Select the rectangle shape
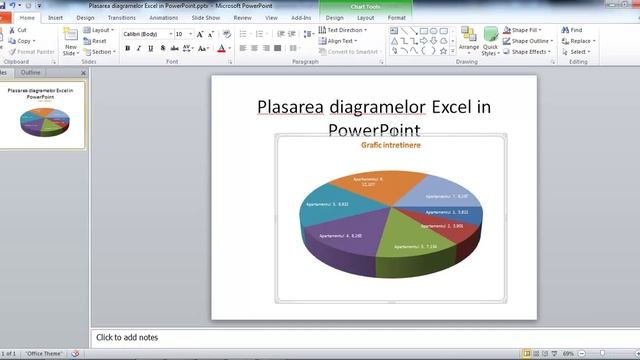This screenshot has width=640, height=360. point(424,31)
